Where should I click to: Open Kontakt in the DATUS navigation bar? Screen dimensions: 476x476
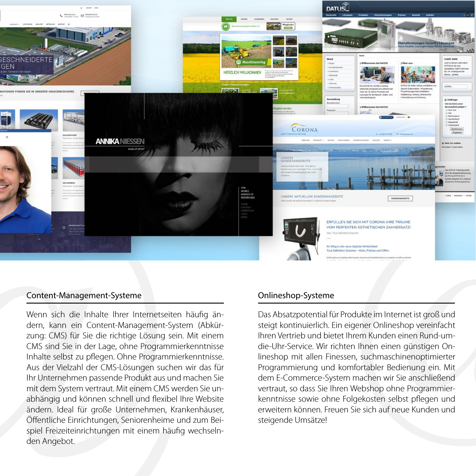(416, 15)
